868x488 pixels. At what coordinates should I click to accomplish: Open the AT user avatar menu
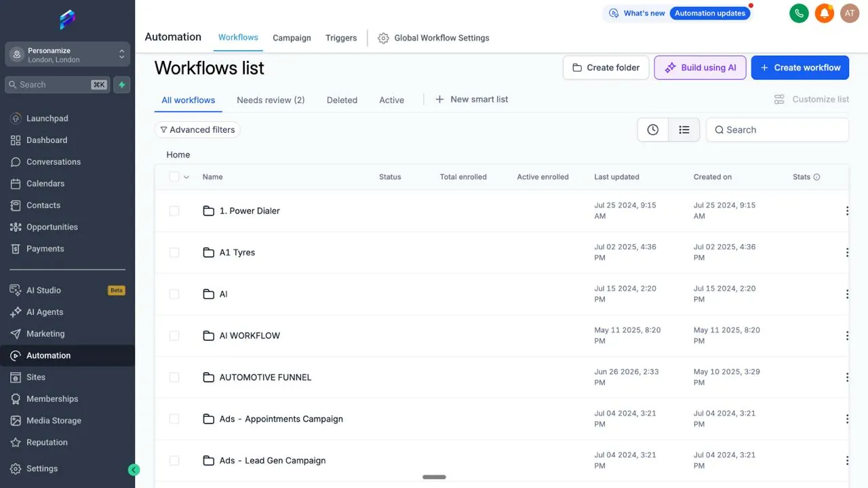(x=850, y=13)
